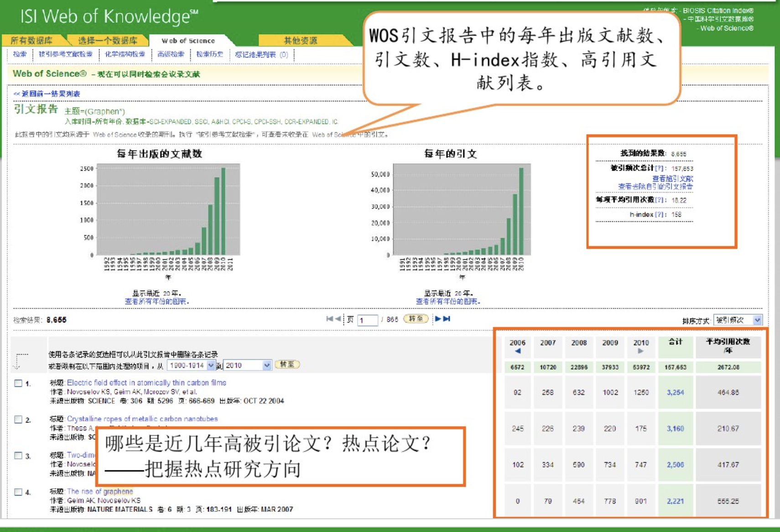
Task: Click the ISI Web of Knowledge logo
Action: coord(109,16)
